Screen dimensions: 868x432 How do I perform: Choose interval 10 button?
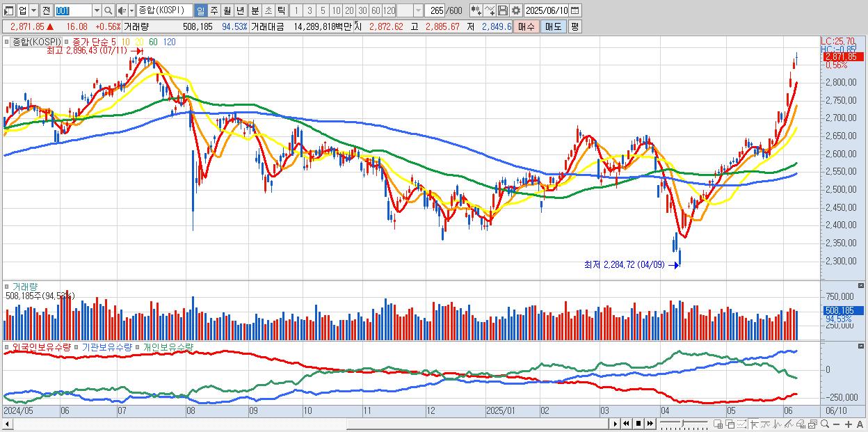[336, 10]
